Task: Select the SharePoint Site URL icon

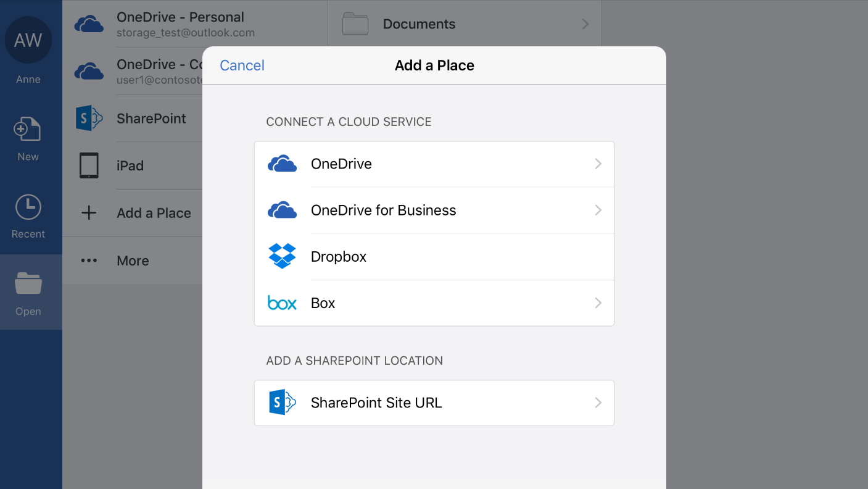Action: point(282,403)
